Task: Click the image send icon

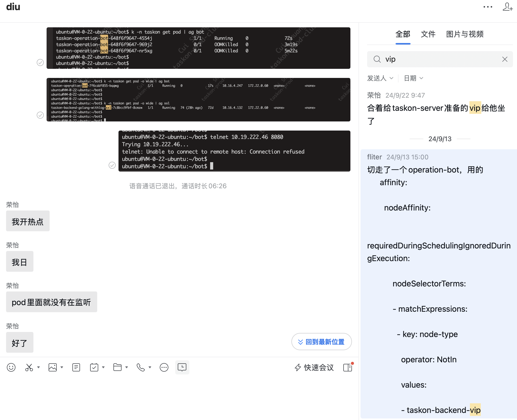Action: (53, 367)
